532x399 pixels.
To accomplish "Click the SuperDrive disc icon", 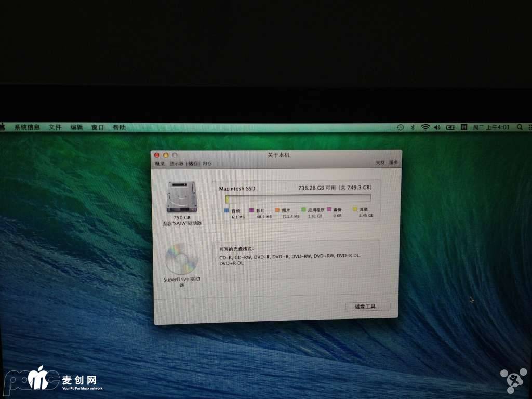I will 181,259.
